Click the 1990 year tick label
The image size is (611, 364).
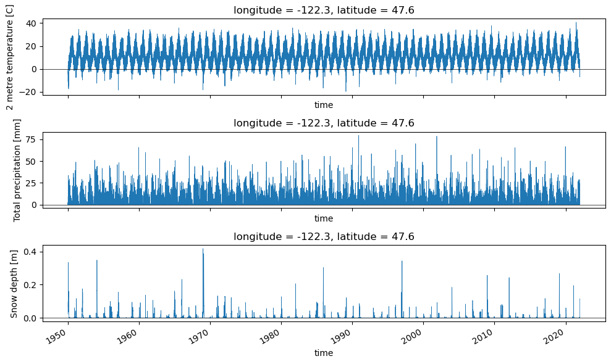pos(341,336)
